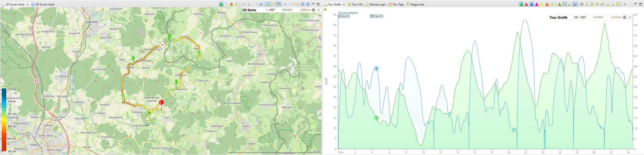
Task: Click the red L marker on map
Action: (161, 102)
